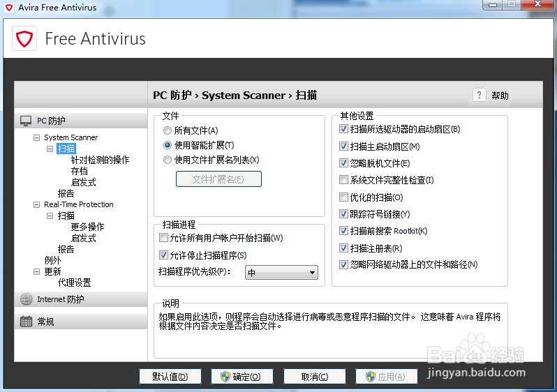This screenshot has width=557, height=392.
Task: Close the Avira Free Antivirus window
Action: point(538,5)
